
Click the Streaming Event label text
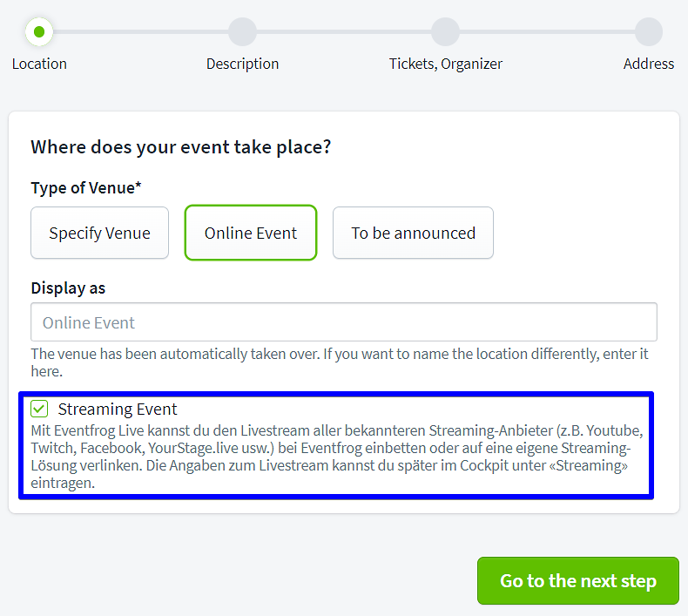click(118, 409)
